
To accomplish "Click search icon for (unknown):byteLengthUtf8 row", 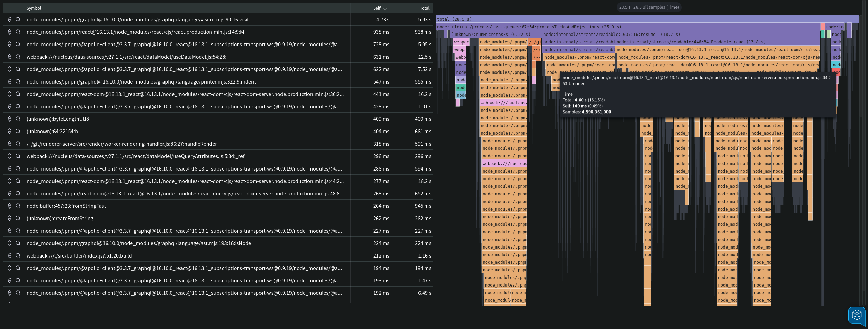I will pos(18,119).
